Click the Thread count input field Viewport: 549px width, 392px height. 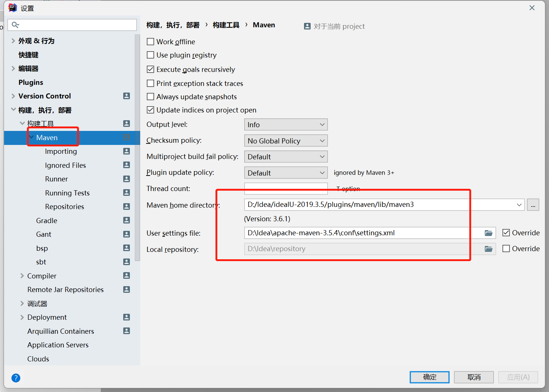[286, 188]
